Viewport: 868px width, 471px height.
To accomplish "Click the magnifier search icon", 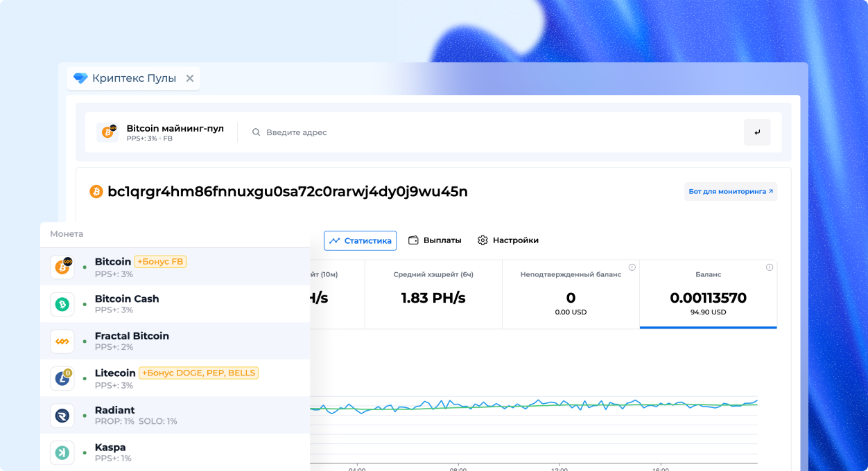I will point(256,132).
